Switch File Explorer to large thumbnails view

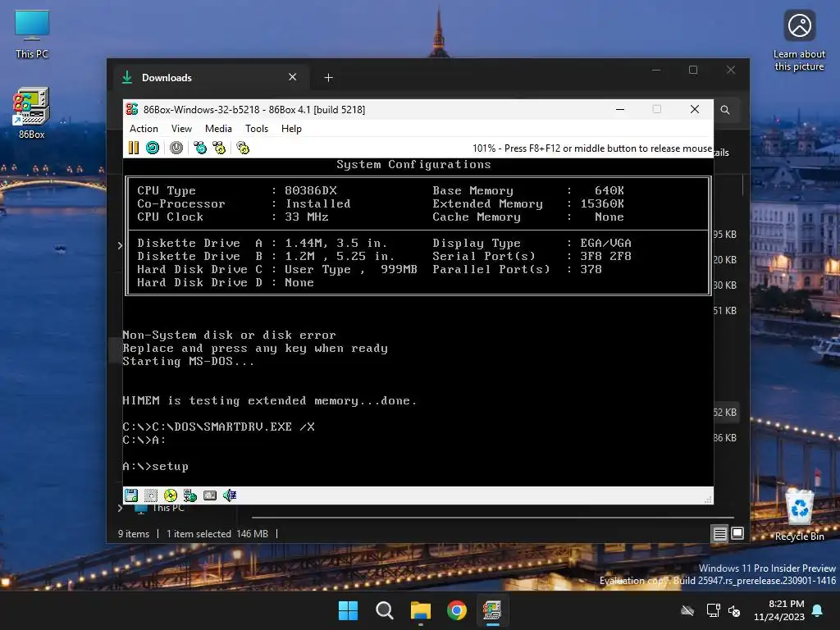[737, 533]
